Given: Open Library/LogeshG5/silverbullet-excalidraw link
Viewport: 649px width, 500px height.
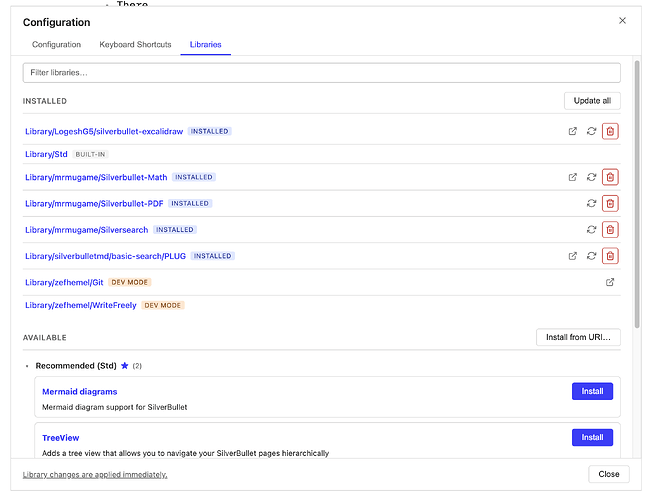Looking at the screenshot, I should (x=104, y=132).
